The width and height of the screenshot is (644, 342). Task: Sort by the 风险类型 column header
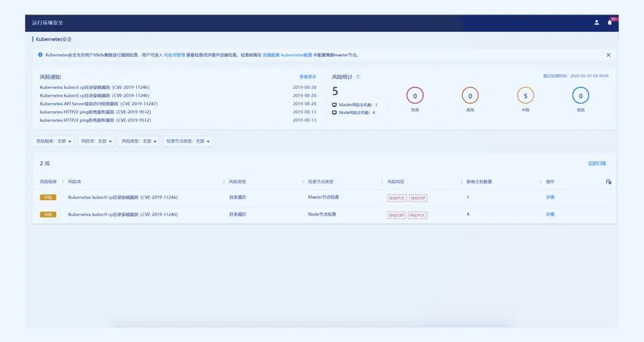coord(238,181)
